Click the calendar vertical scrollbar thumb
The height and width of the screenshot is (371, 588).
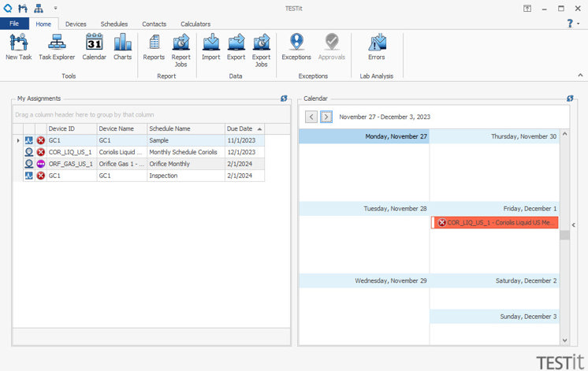point(565,235)
